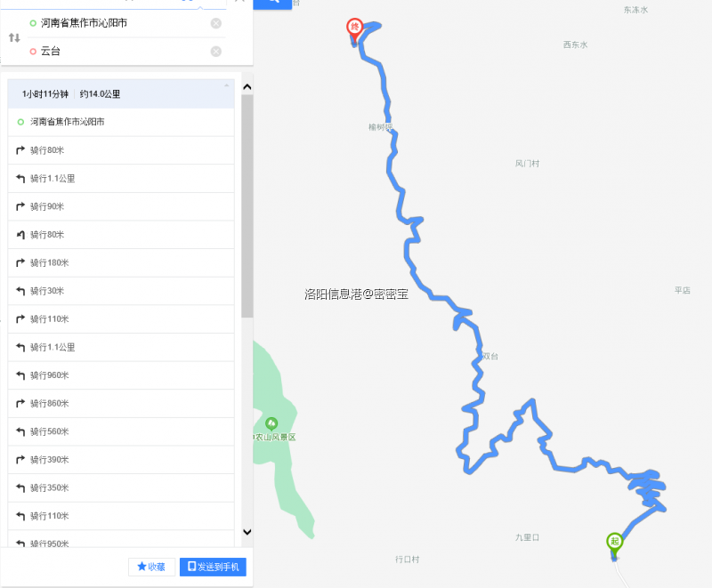Image resolution: width=712 pixels, height=588 pixels.
Task: Click the directions list scrollbar thumb
Action: tap(247, 206)
